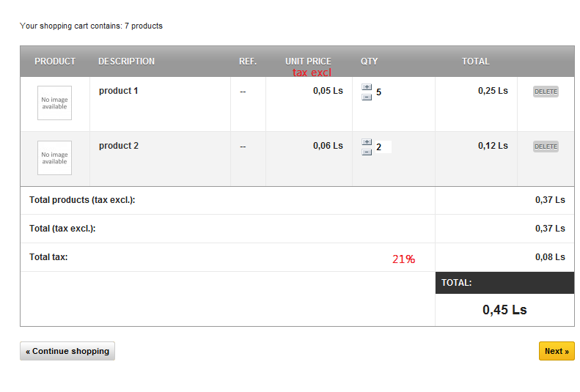580x392 pixels.
Task: Open the product 2 name link
Action: pyautogui.click(x=118, y=146)
